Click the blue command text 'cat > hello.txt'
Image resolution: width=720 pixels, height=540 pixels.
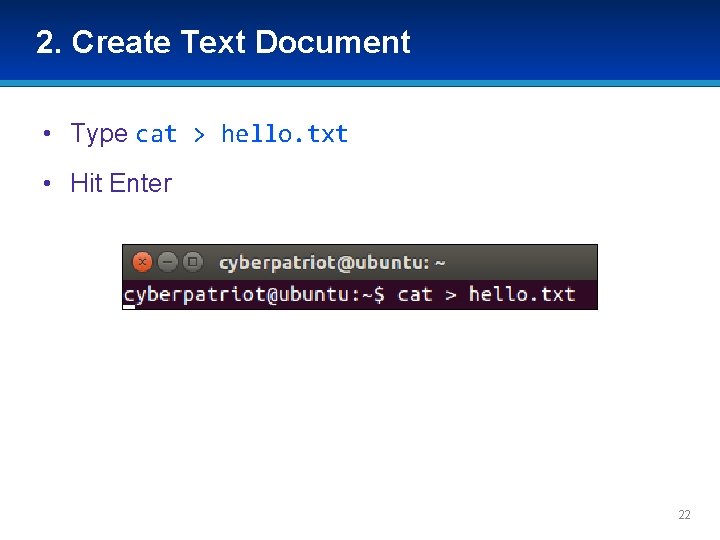point(242,134)
